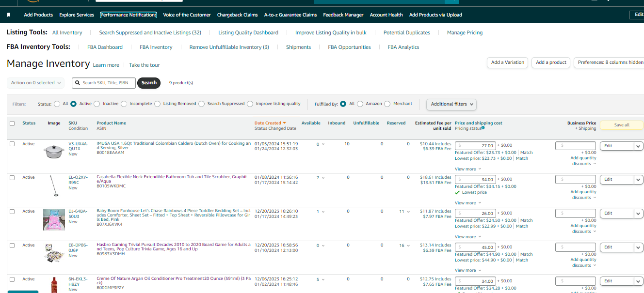This screenshot has height=293, width=644.
Task: Expand View more in Casabella pricing
Action: (x=468, y=203)
